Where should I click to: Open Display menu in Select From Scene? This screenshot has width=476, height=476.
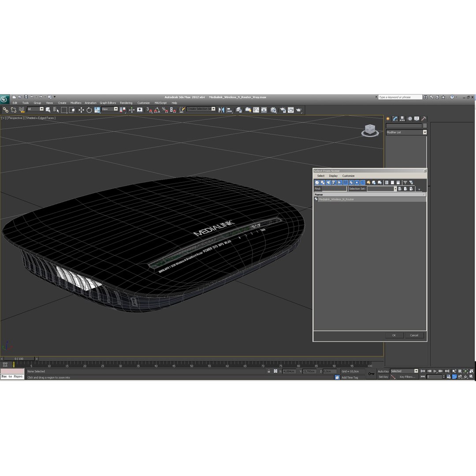333,176
